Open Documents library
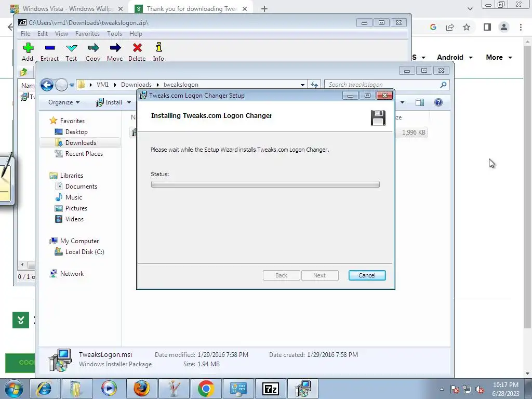The height and width of the screenshot is (399, 532). point(81,187)
